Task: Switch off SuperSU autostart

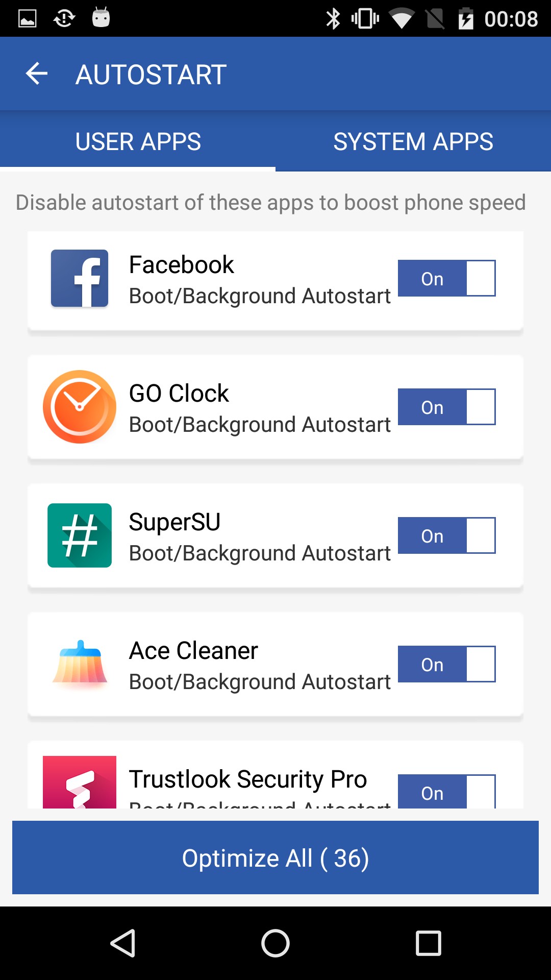Action: coord(446,535)
